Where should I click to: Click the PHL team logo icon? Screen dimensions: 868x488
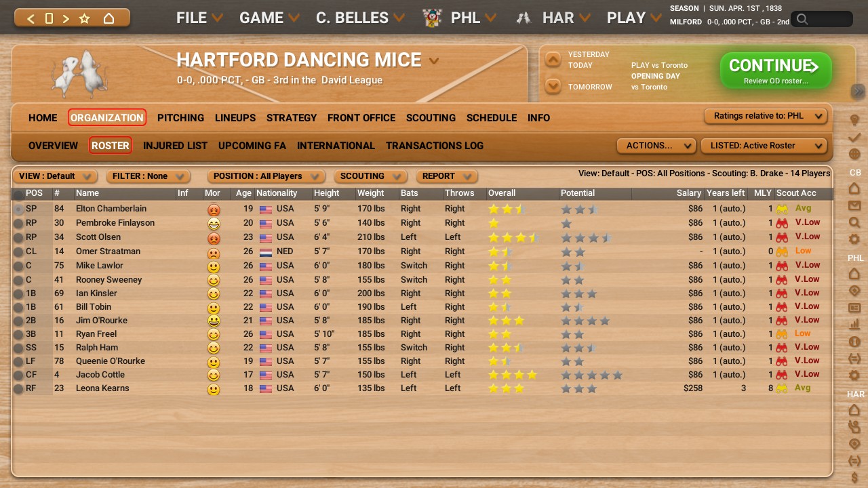(432, 18)
